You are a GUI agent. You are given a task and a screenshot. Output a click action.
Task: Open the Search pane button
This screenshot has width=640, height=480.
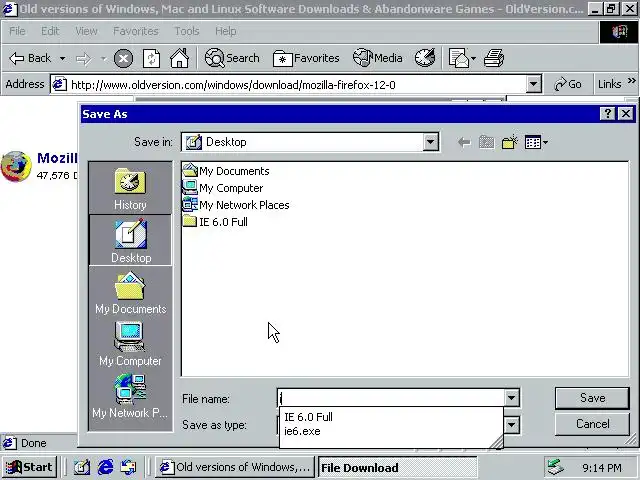pos(232,58)
